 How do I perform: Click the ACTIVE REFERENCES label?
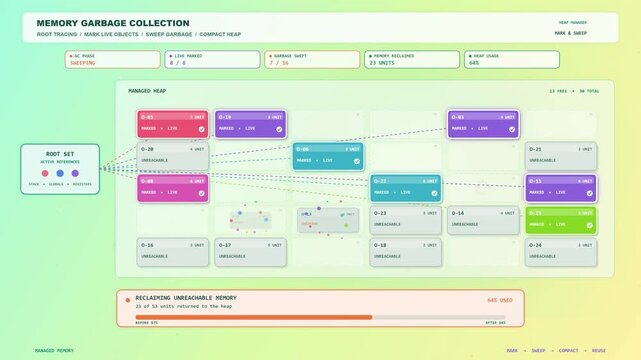point(60,162)
